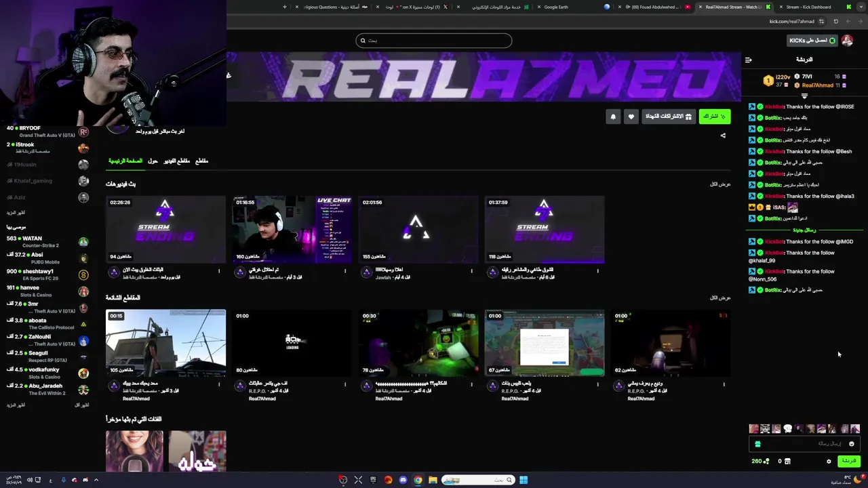Click kick.com/real7ahmad address bar
Viewport: 868px width, 488px height.
792,21
